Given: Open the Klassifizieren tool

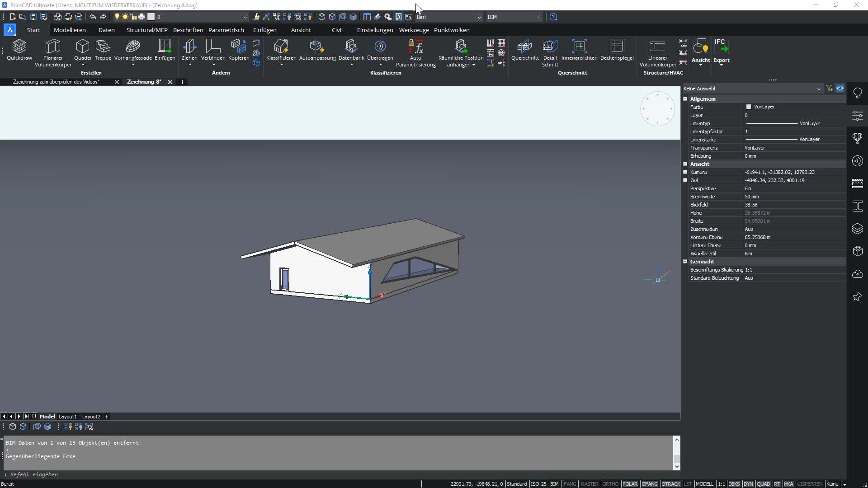Looking at the screenshot, I should pos(281,50).
